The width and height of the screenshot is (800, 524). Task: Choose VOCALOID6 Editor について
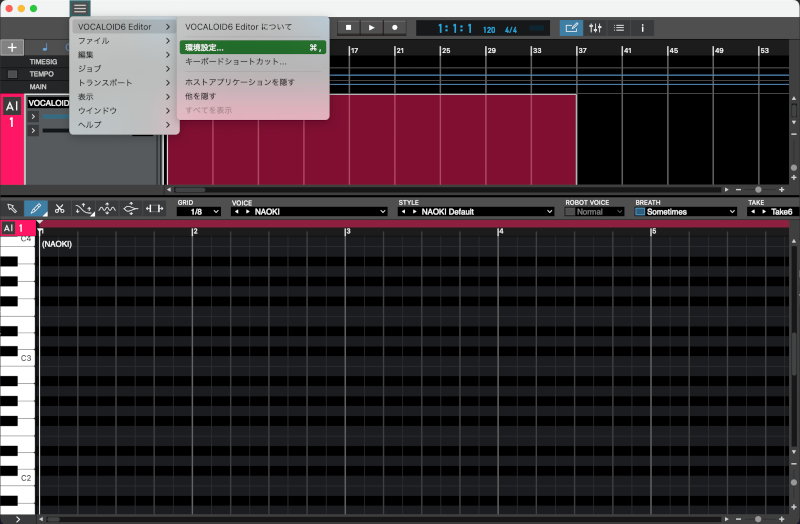point(253,27)
